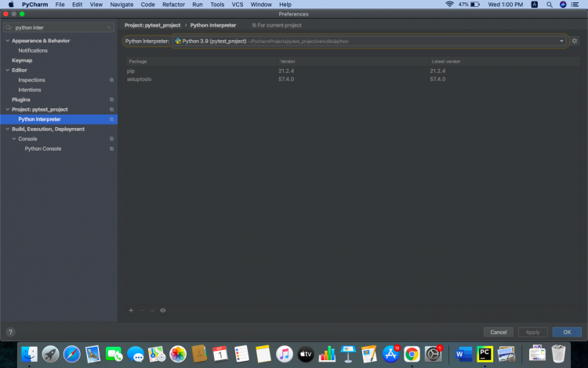Launch Safari from the dock
Viewport: 588px width, 368px height.
71,354
